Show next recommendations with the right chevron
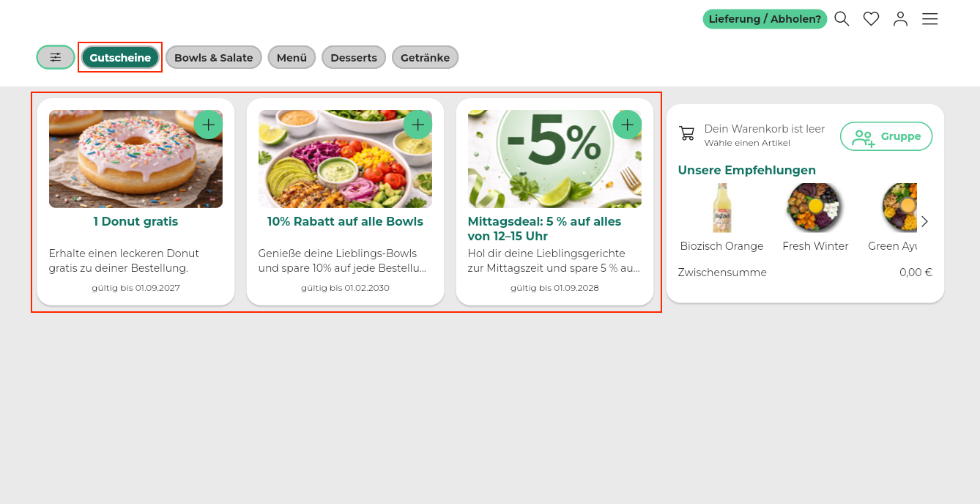This screenshot has height=504, width=980. click(x=924, y=221)
